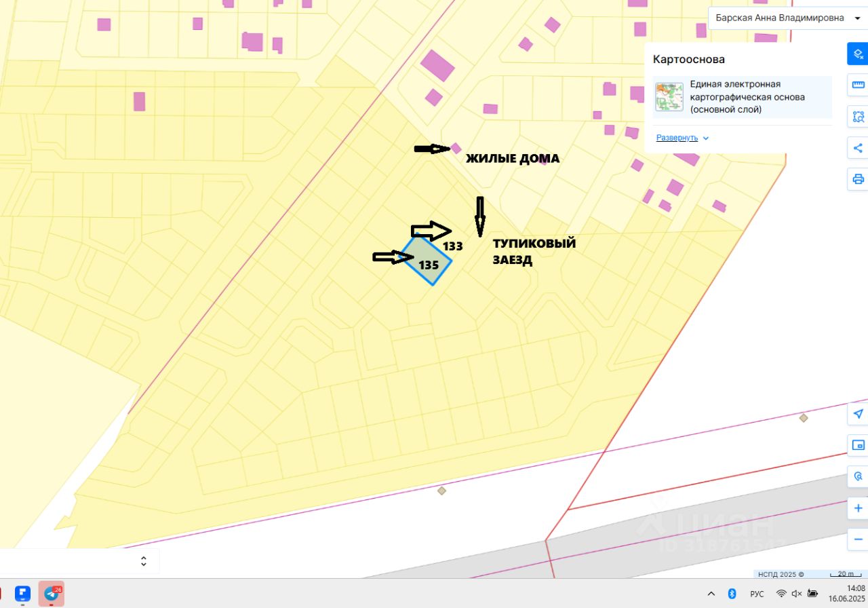Open Wi-Fi network settings in tray

tap(781, 594)
